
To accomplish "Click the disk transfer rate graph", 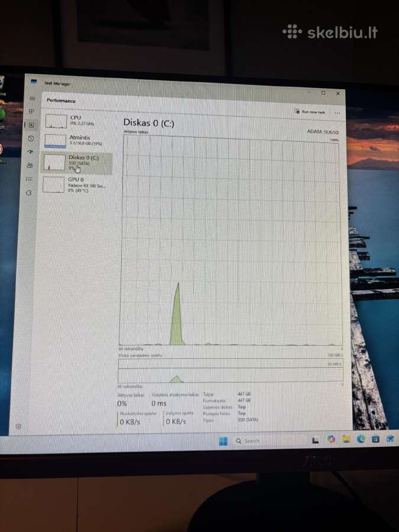I will (x=231, y=371).
